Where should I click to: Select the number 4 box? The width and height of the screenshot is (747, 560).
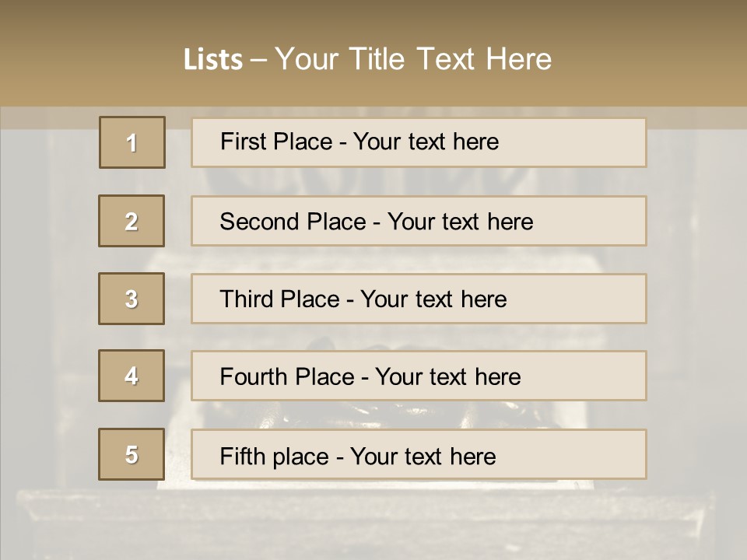(x=132, y=376)
